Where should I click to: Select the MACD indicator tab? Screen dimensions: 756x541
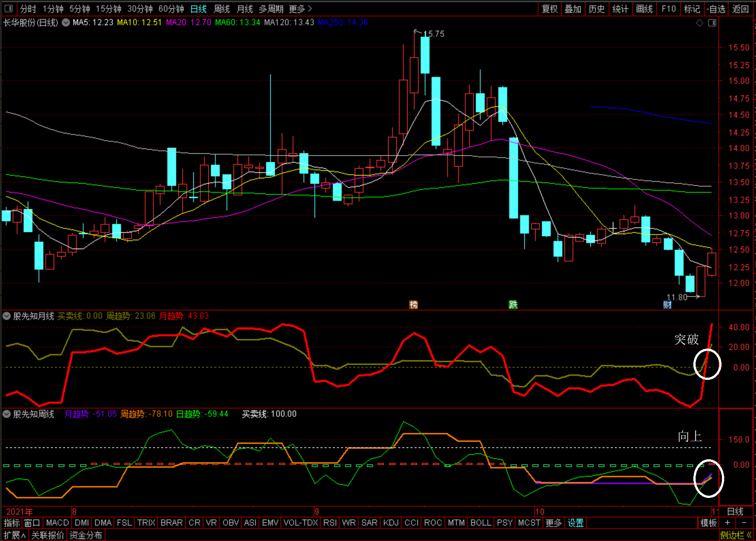57,523
